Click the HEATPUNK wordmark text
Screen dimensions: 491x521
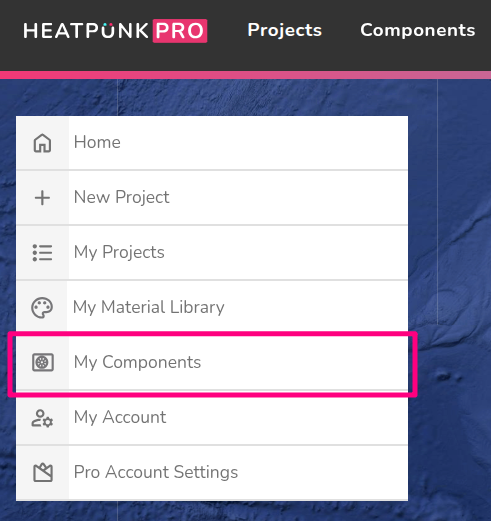pos(86,31)
